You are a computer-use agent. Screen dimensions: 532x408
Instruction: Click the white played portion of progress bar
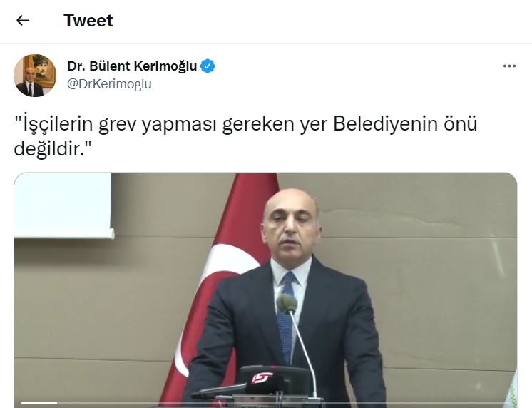(39, 403)
